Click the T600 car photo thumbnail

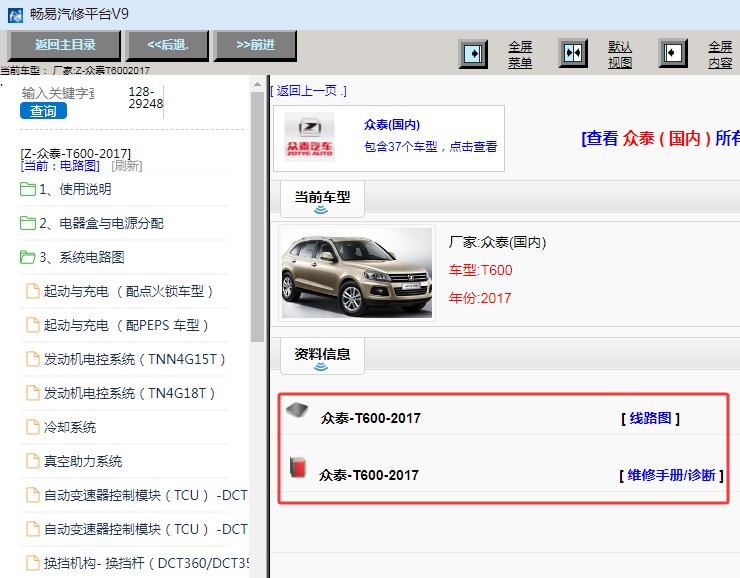tap(357, 273)
